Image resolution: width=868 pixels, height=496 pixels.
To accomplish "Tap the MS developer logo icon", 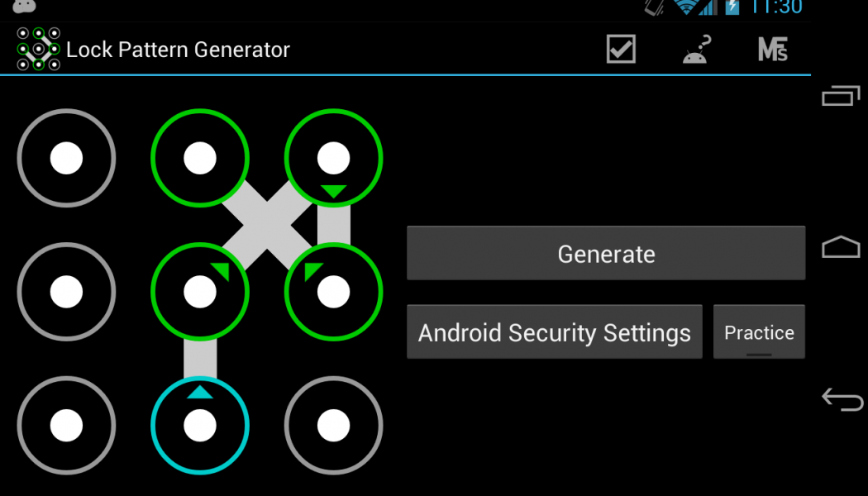I will (x=773, y=50).
